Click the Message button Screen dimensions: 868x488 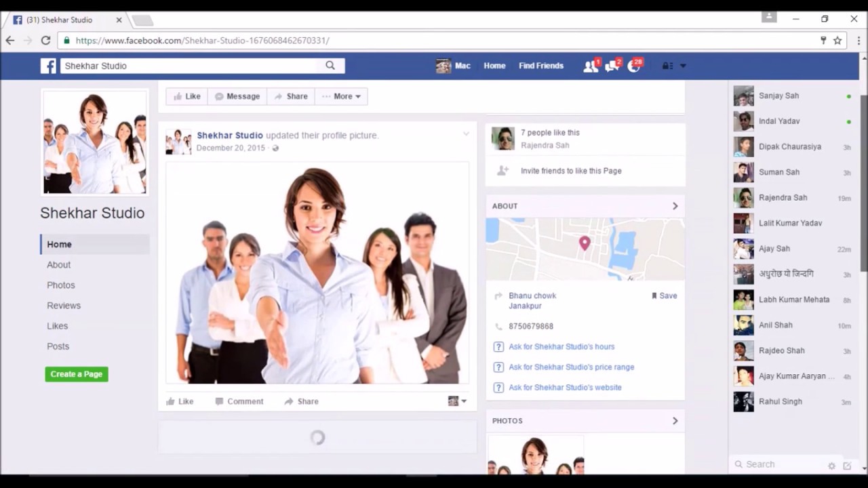click(x=237, y=96)
